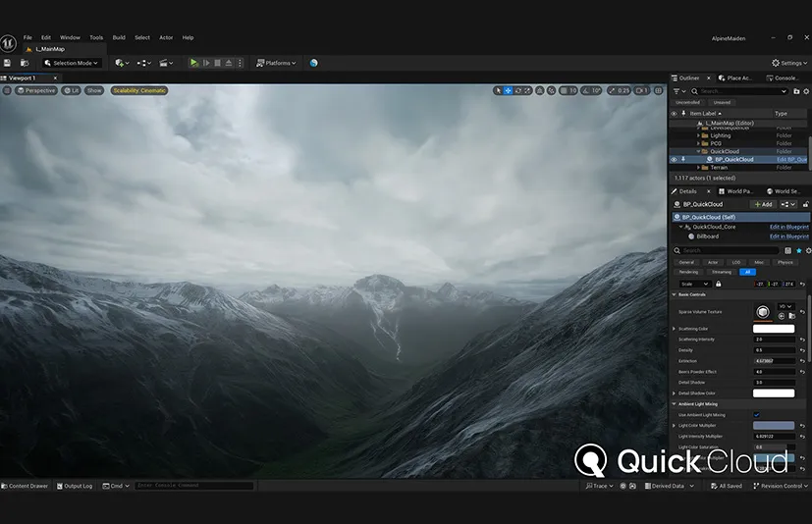Open the Outliner filter dropdown
Viewport: 812px width, 524px height.
point(678,91)
